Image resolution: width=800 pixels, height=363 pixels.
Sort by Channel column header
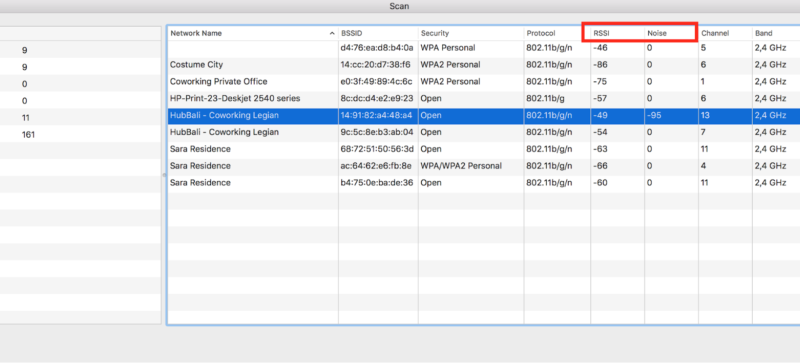click(x=725, y=33)
